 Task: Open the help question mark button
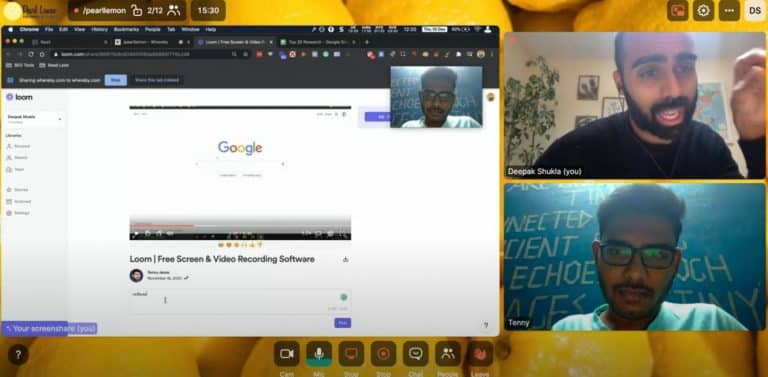point(18,355)
